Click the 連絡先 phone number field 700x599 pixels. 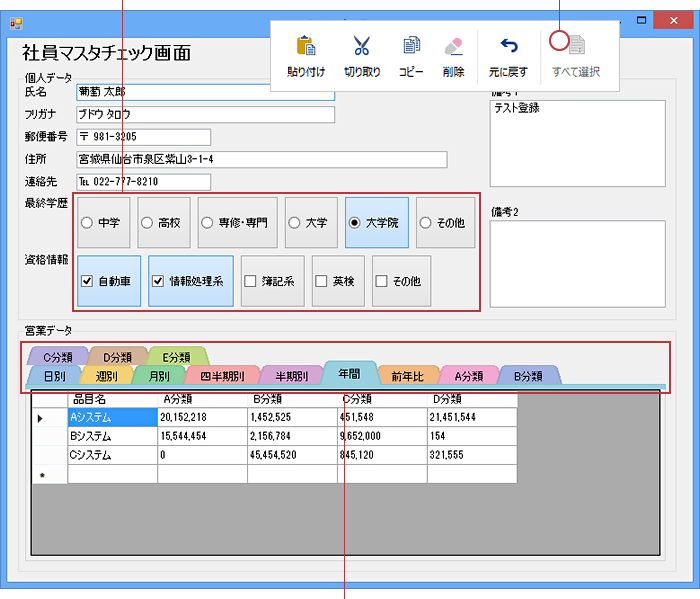click(143, 182)
